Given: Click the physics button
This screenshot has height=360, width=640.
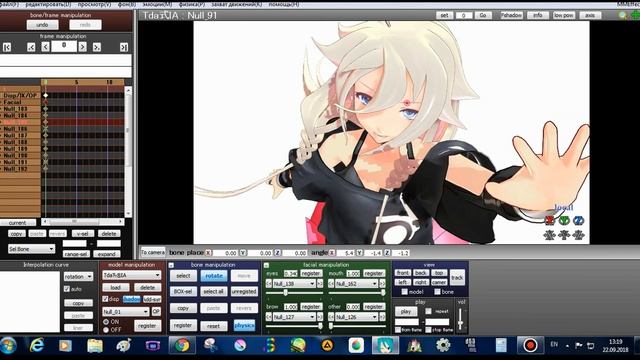Looking at the screenshot, I should (x=244, y=325).
